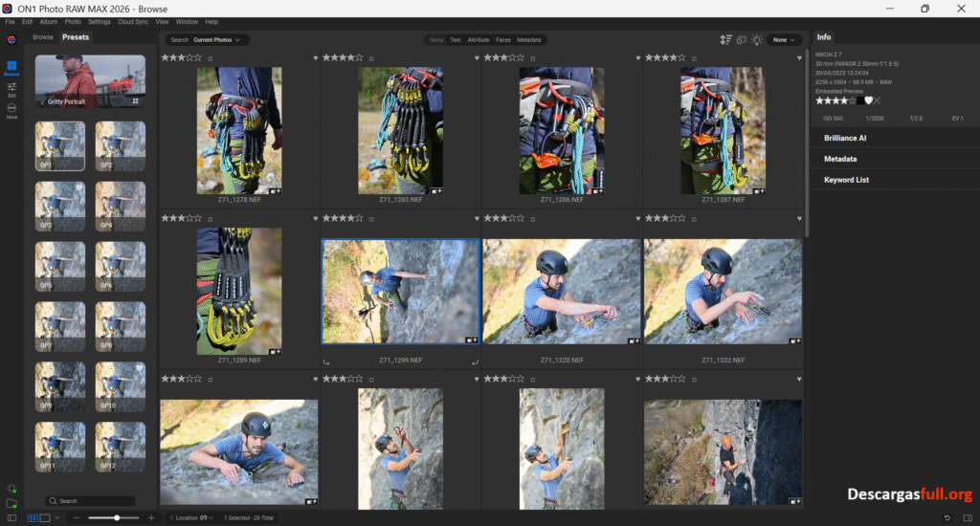Open the Location 09 dropdown
980x526 pixels.
click(194, 518)
